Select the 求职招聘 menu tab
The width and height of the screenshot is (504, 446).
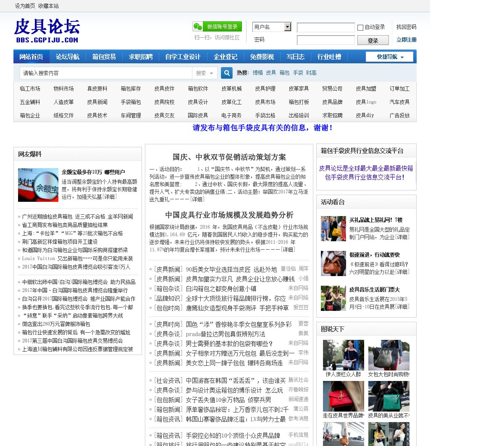(141, 57)
